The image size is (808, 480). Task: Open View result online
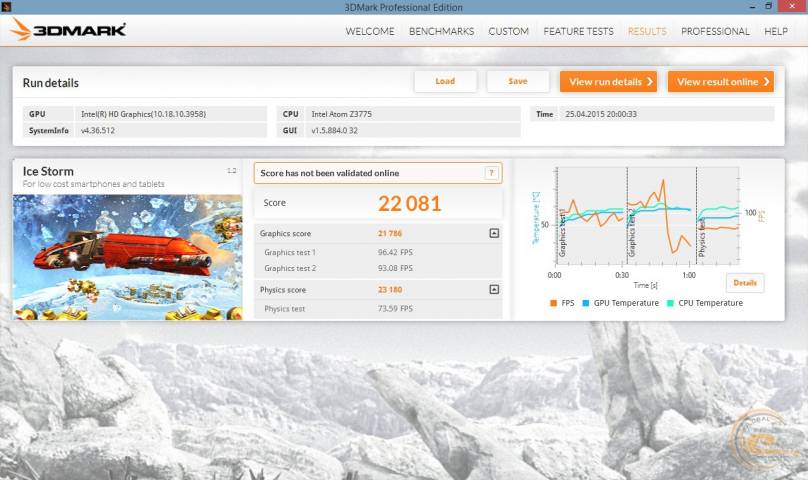click(x=721, y=81)
